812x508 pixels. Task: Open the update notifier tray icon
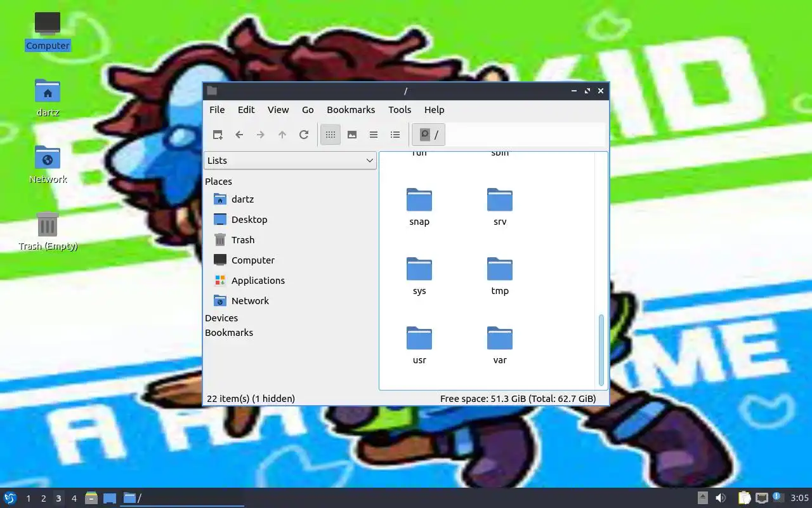(x=778, y=498)
